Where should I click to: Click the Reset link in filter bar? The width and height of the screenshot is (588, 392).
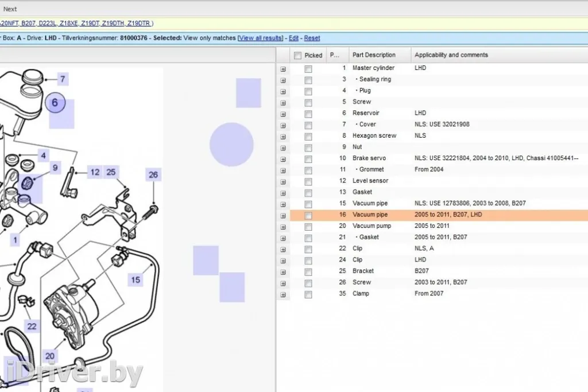tap(312, 38)
